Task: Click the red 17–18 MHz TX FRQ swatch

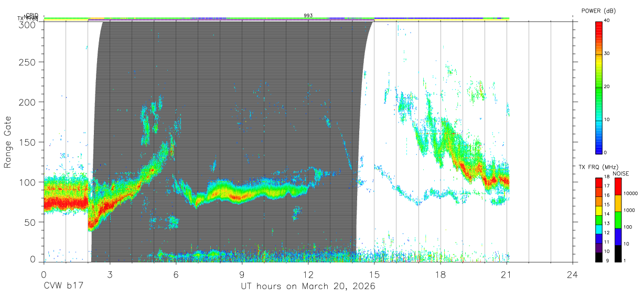Action: (599, 183)
